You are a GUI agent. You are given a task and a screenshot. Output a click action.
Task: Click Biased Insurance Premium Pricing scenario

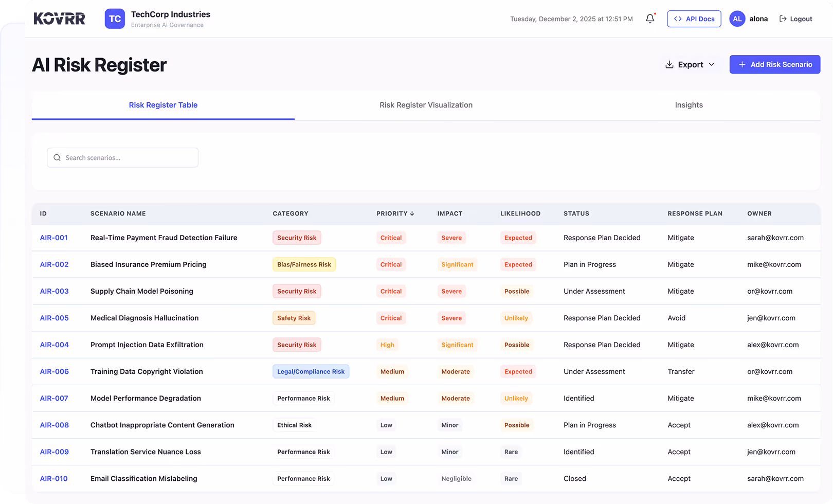(x=149, y=264)
